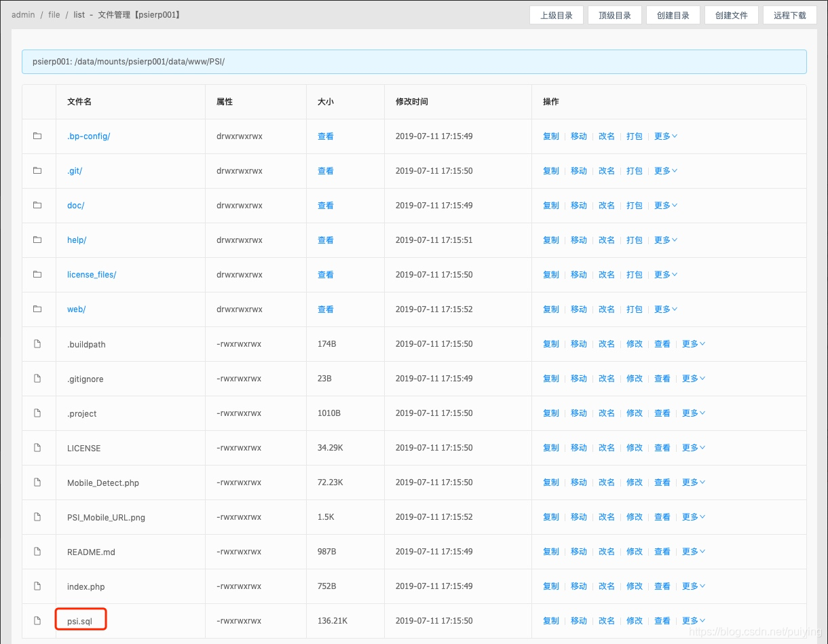Click 移动 for help/ folder
The width and height of the screenshot is (828, 644).
pos(579,240)
